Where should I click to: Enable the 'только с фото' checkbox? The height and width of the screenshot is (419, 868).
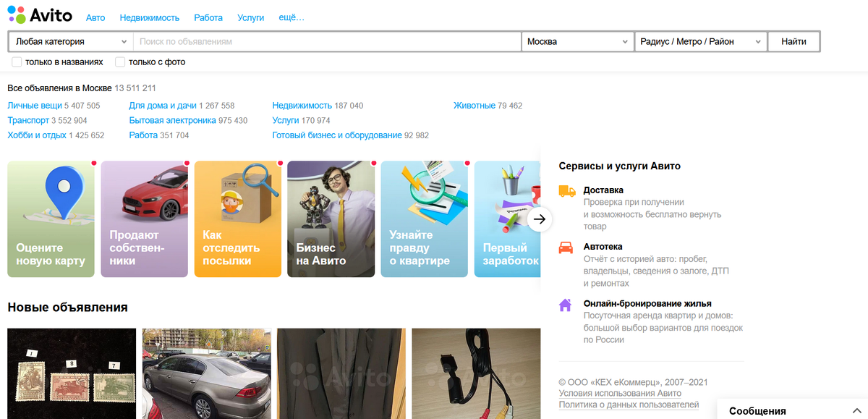coord(120,62)
